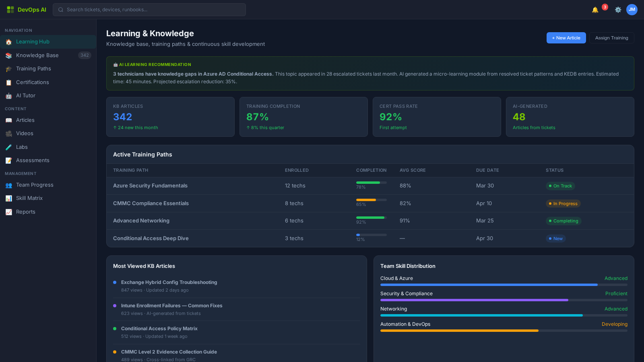Click the Assign Training button
644x362 pixels.
coord(611,37)
